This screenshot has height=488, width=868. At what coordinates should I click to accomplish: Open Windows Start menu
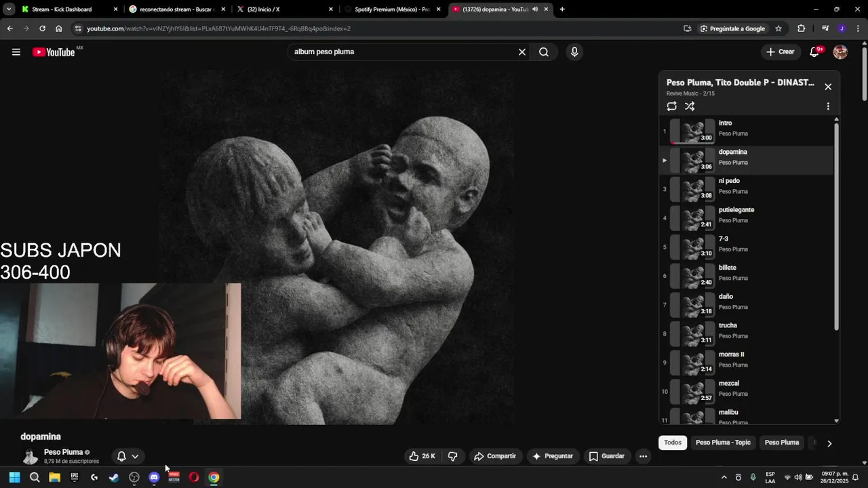click(x=14, y=477)
